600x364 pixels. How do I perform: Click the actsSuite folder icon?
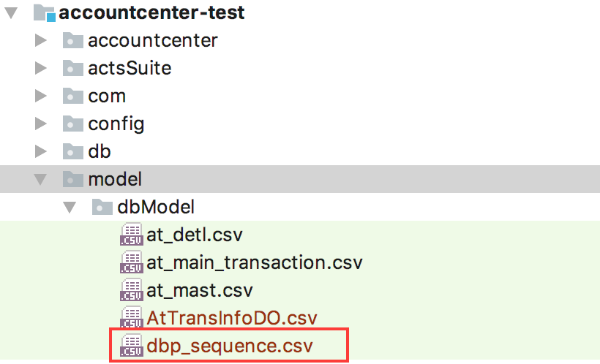coord(72,68)
